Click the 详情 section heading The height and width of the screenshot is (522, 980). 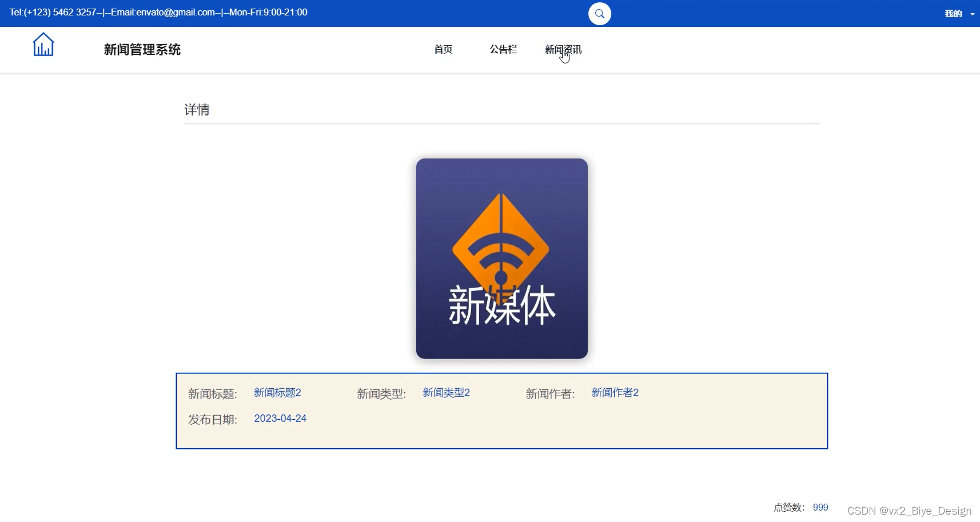coord(197,110)
